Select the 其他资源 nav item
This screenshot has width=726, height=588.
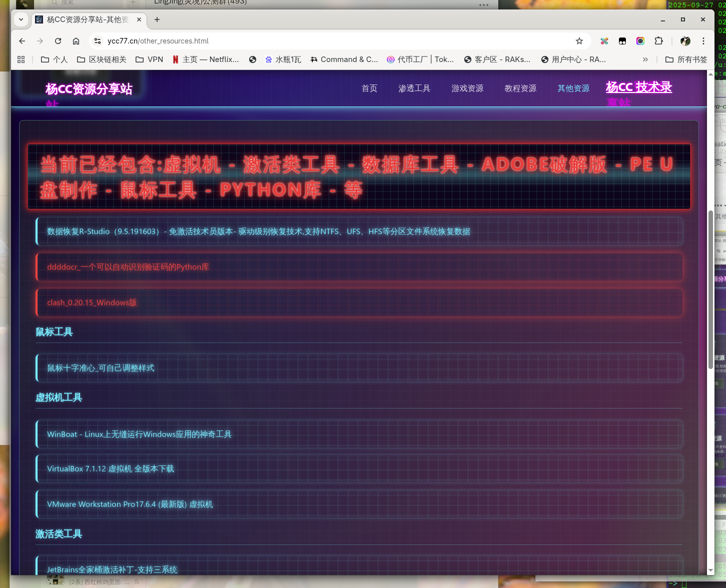573,88
